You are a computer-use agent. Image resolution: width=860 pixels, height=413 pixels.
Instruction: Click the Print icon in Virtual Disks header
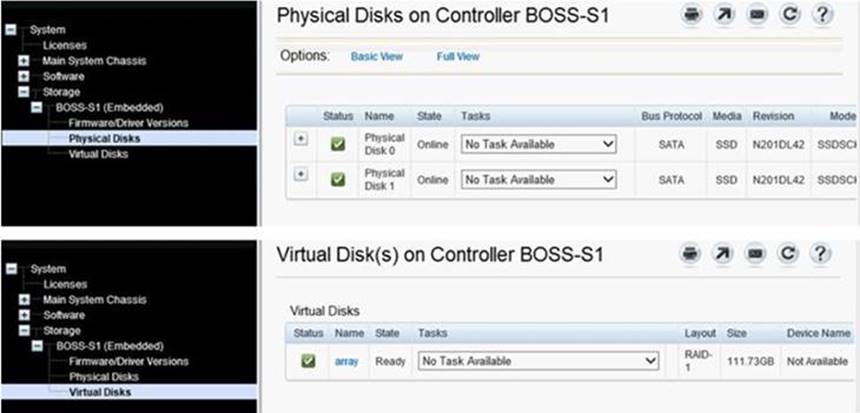click(692, 254)
